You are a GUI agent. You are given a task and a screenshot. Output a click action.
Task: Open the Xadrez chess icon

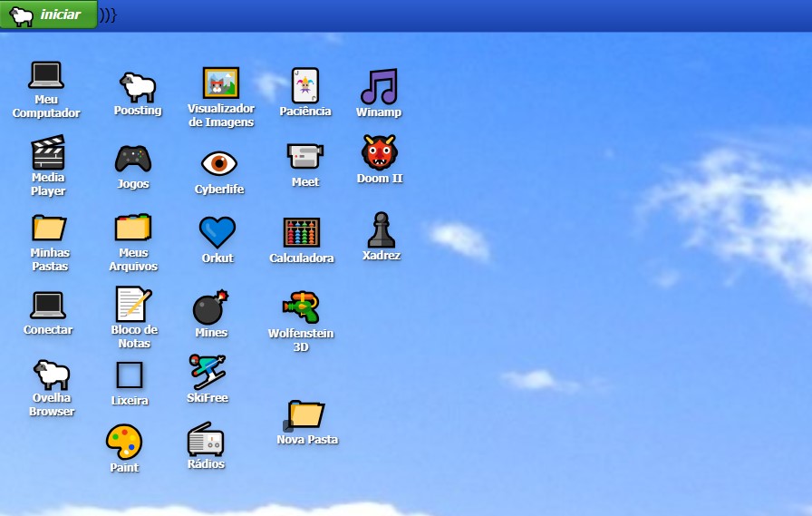(x=382, y=230)
